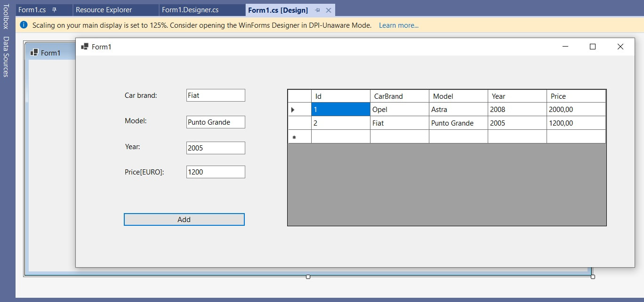Select the Opel cell
Image resolution: width=644 pixels, height=302 pixels.
coord(400,110)
